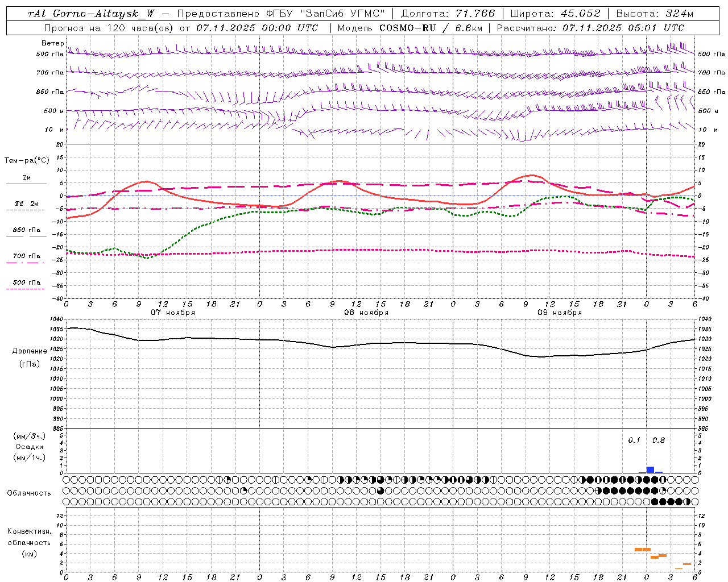Click the (мм/1ч.) precipitation unit label
The height and width of the screenshot is (582, 728).
[29, 458]
